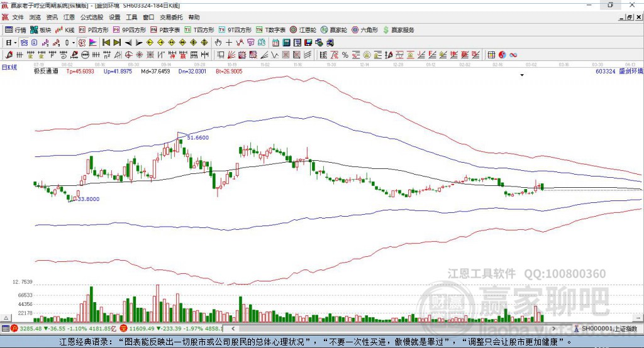Image resolution: width=644 pixels, height=348 pixels.
Task: Select the crosshair cursor tool
Action: [229, 43]
